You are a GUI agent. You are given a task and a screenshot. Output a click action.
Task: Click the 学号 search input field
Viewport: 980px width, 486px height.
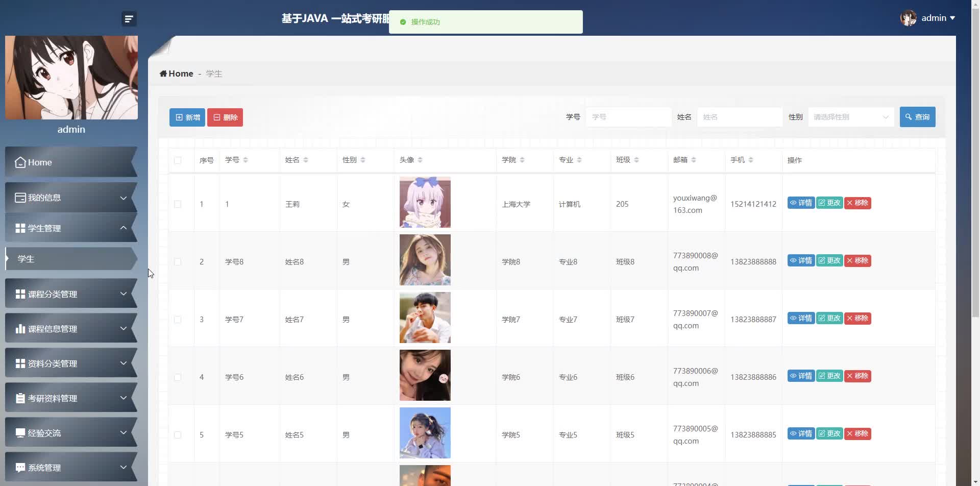point(629,117)
